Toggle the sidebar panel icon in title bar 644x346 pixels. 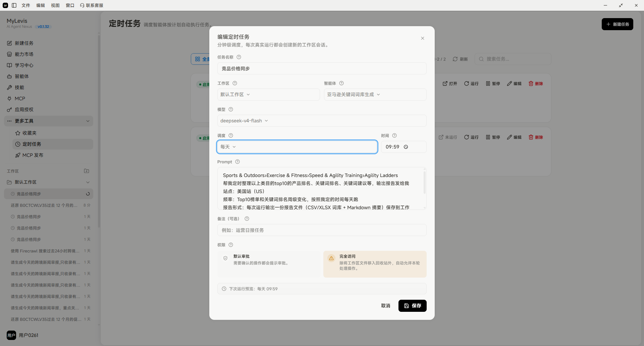[14, 5]
